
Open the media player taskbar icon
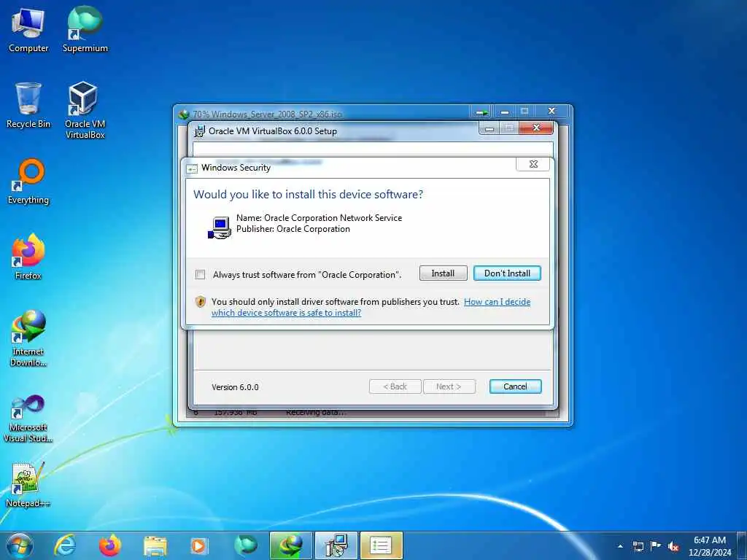pos(199,545)
